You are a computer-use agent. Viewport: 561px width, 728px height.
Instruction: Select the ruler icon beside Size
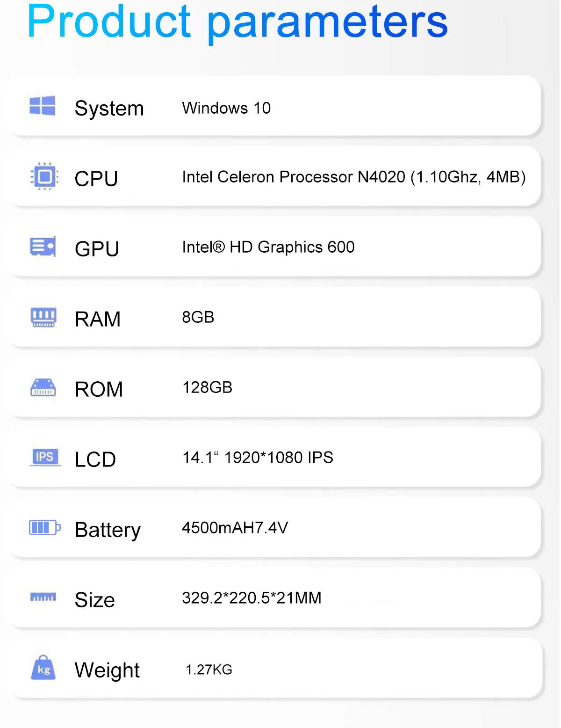(43, 597)
